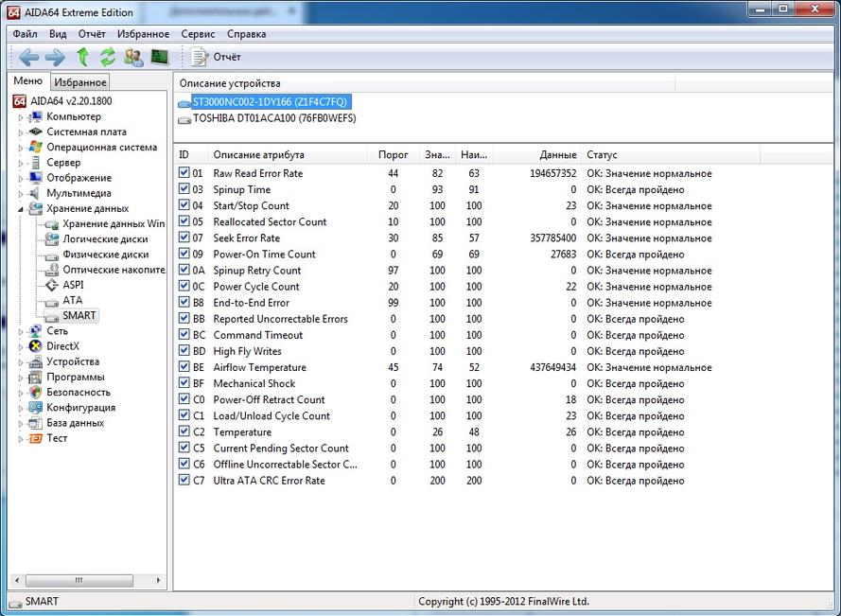
Task: Collapse the Хранение данных tree node
Action: tap(21, 209)
